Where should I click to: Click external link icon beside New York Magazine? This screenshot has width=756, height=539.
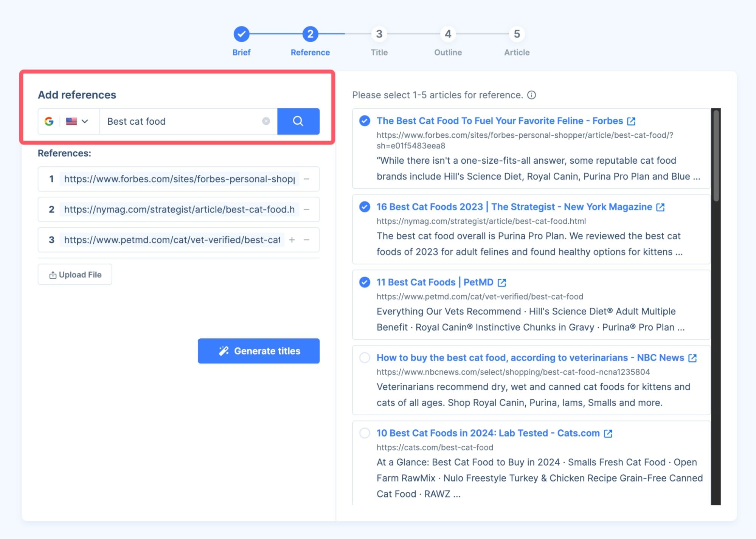click(x=660, y=207)
